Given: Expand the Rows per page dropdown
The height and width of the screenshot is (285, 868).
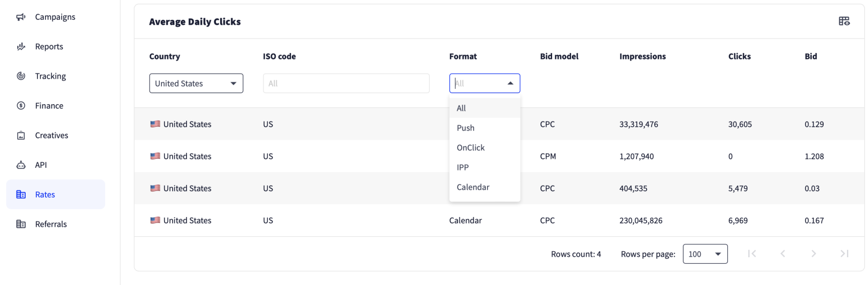Looking at the screenshot, I should coord(705,254).
